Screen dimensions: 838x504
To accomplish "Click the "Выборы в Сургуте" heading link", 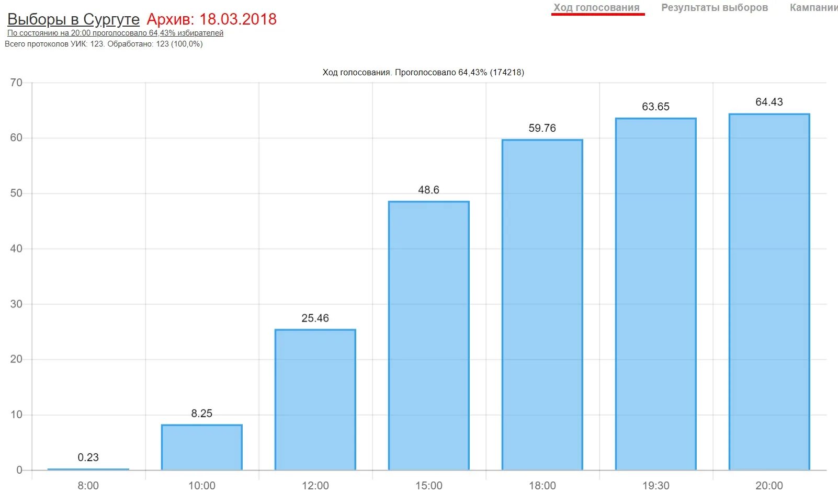I will [x=72, y=19].
